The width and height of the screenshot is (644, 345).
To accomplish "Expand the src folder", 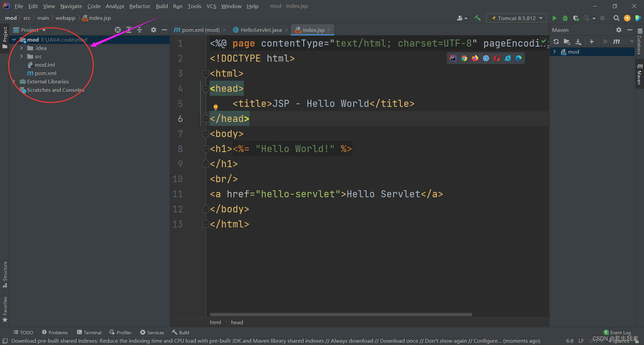I will pyautogui.click(x=21, y=56).
